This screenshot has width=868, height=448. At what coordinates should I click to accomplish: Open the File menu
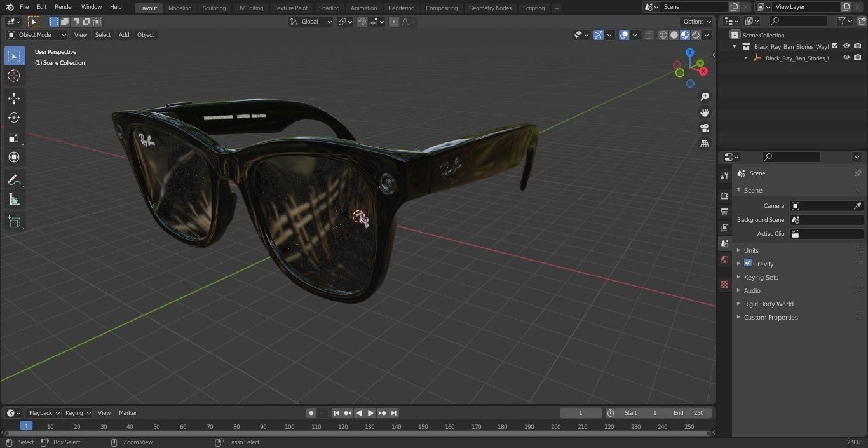24,7
